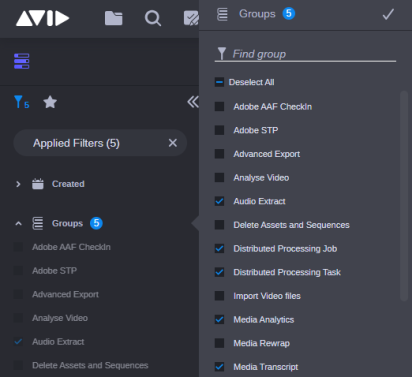This screenshot has width=412, height=377.
Task: Check sidebar Delete Assets and Sequences box
Action: coord(19,365)
